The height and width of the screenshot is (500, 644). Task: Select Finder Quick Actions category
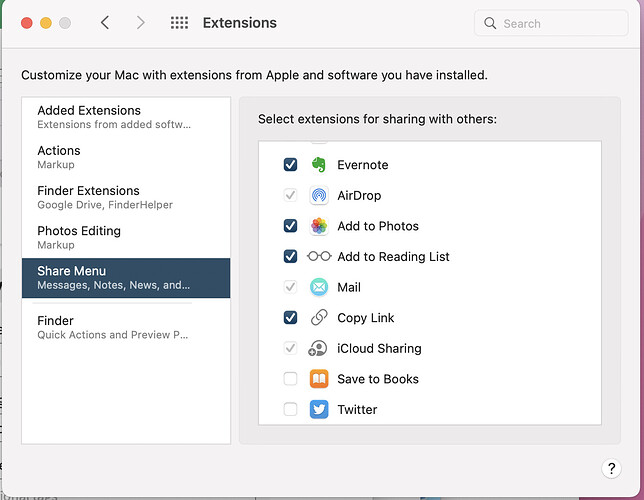(126, 327)
